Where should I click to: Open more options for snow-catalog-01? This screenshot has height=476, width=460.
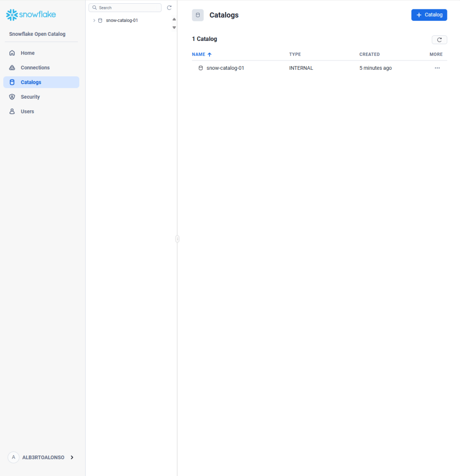pos(437,68)
